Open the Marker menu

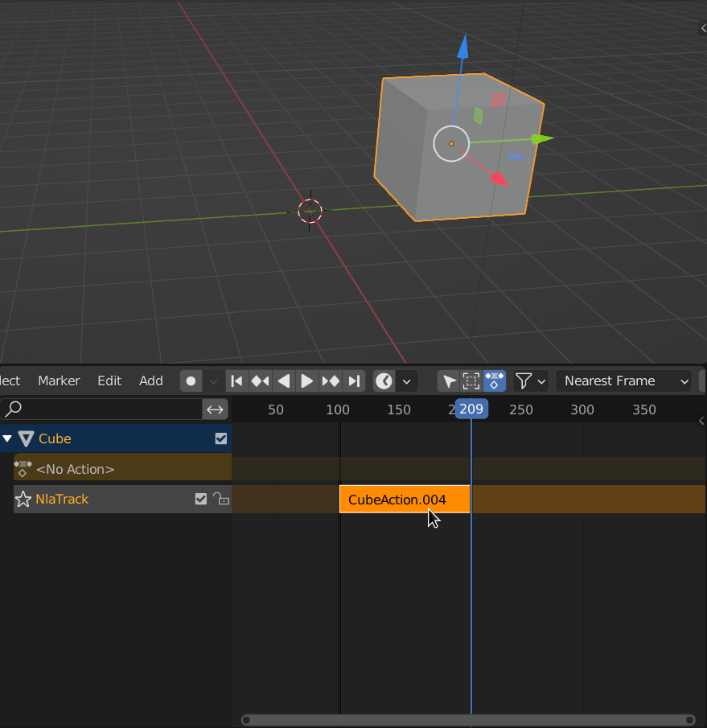click(58, 380)
